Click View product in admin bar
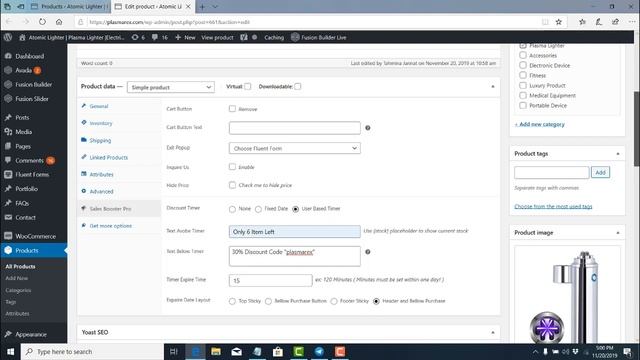The image size is (640, 360). click(x=217, y=37)
